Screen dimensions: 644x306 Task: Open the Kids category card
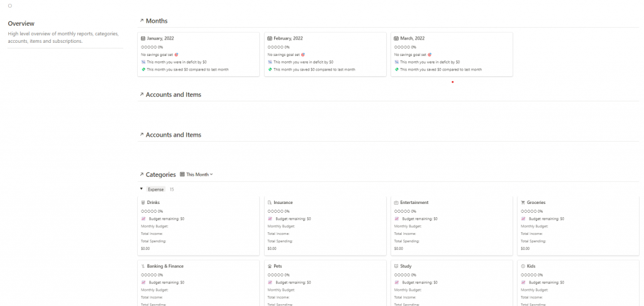pyautogui.click(x=532, y=266)
